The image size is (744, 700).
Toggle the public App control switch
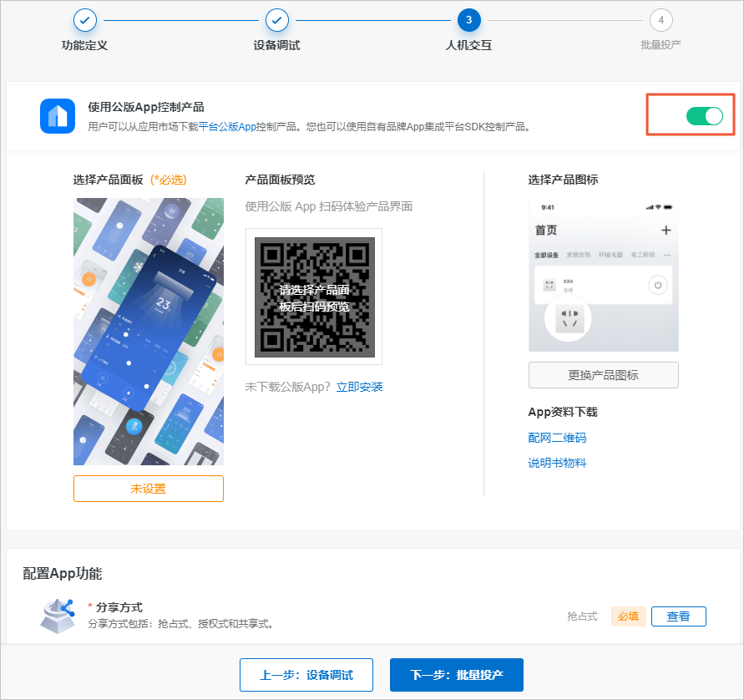tap(704, 116)
